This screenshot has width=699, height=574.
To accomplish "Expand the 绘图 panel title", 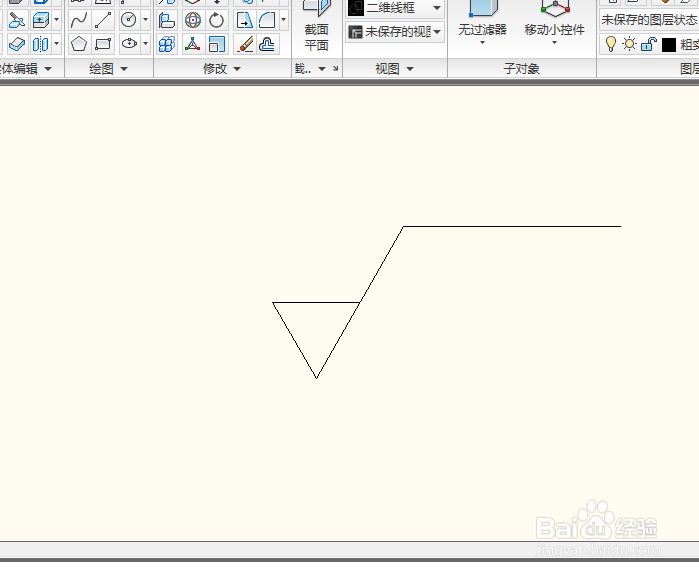I will tap(108, 69).
